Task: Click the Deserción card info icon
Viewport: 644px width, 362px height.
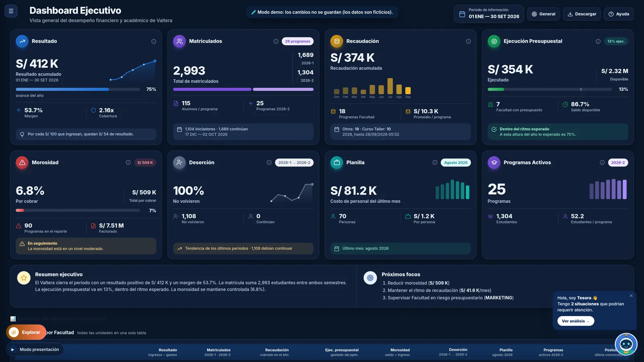Action: coord(269,162)
